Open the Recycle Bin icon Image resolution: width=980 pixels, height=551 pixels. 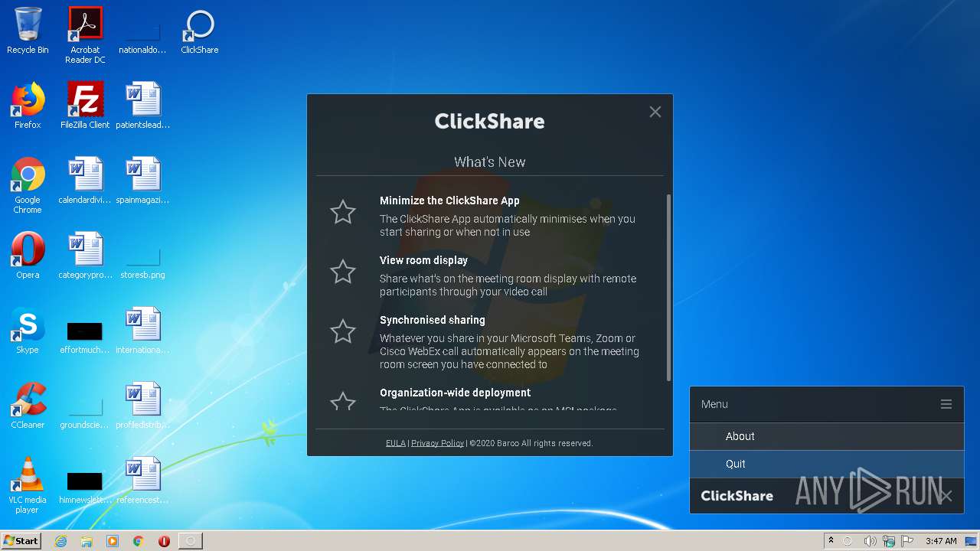point(28,31)
